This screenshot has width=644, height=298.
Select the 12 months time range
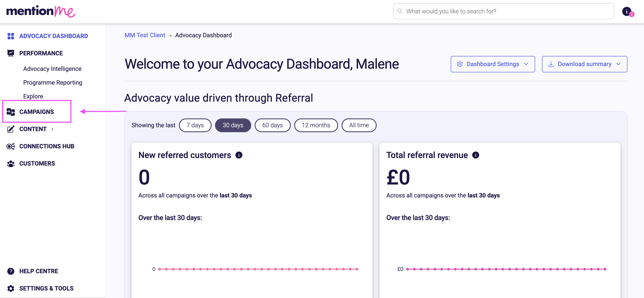point(316,125)
